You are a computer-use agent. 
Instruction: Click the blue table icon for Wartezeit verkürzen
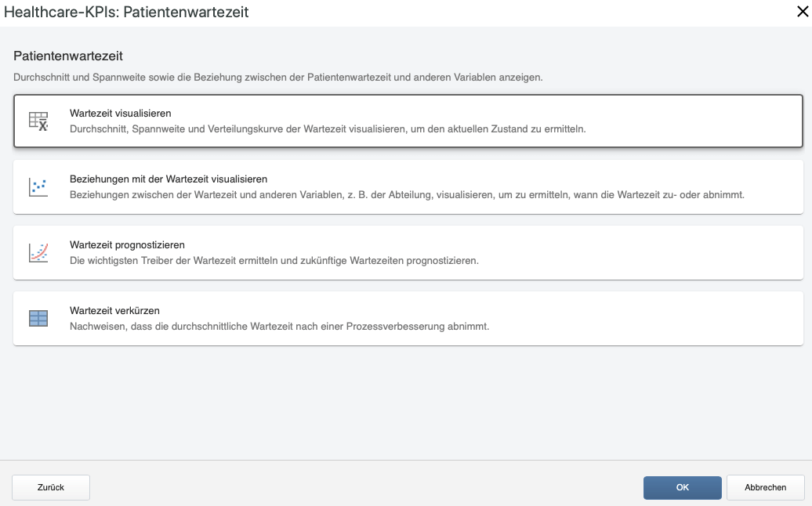pyautogui.click(x=38, y=318)
